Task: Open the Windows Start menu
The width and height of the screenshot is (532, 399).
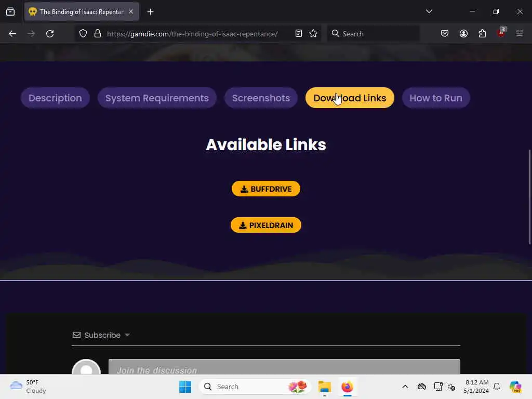Action: 185,387
